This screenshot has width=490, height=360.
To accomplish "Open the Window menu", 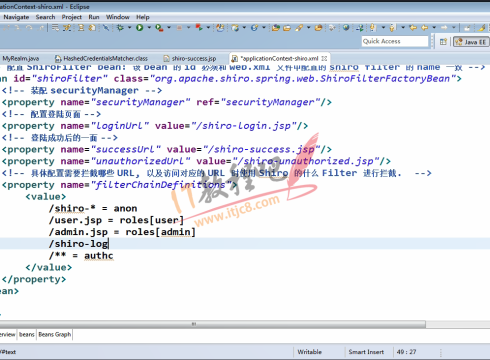I will click(x=118, y=17).
